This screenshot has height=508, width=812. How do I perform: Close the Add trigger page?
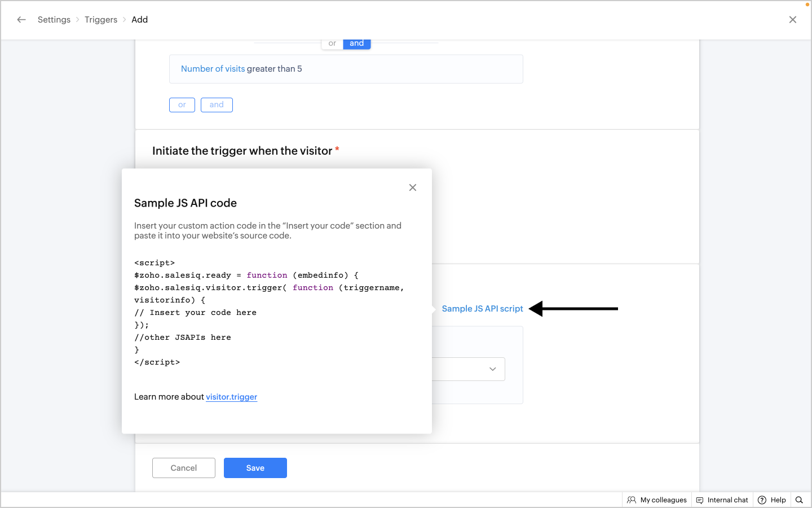[x=793, y=20]
